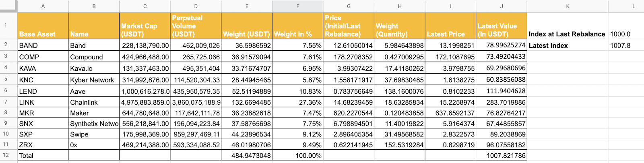Click the Perpetual Volume (USDT) header cell
Viewport: 644px width, 163px height.
pyautogui.click(x=196, y=26)
